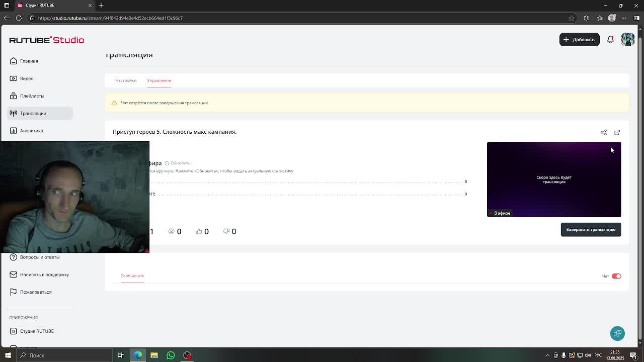Click the question mark icon
This screenshot has height=362, width=644.
click(14, 257)
